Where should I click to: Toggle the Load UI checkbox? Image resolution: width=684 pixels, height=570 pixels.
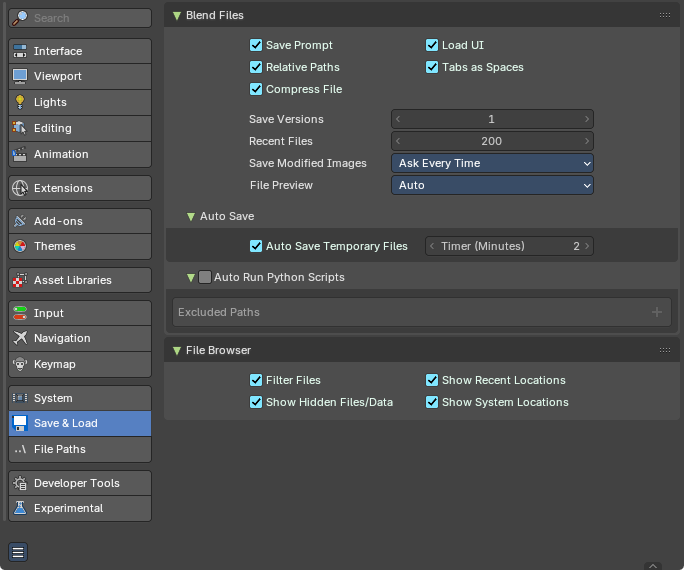pos(432,45)
